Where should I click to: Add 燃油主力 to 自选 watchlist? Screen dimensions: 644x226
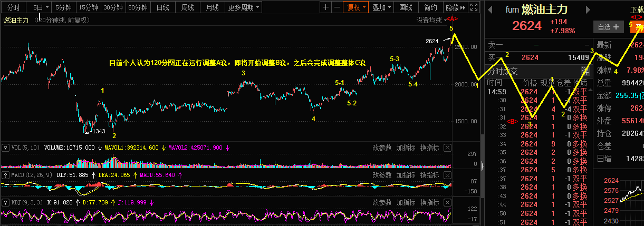[x=609, y=26]
